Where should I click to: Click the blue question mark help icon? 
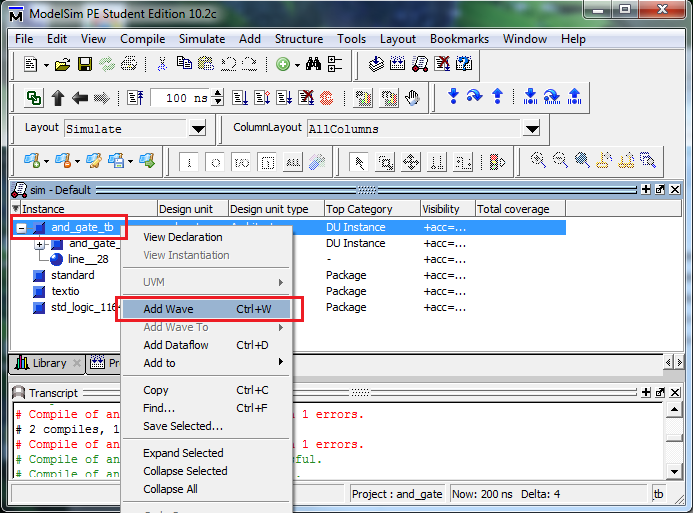pyautogui.click(x=464, y=64)
